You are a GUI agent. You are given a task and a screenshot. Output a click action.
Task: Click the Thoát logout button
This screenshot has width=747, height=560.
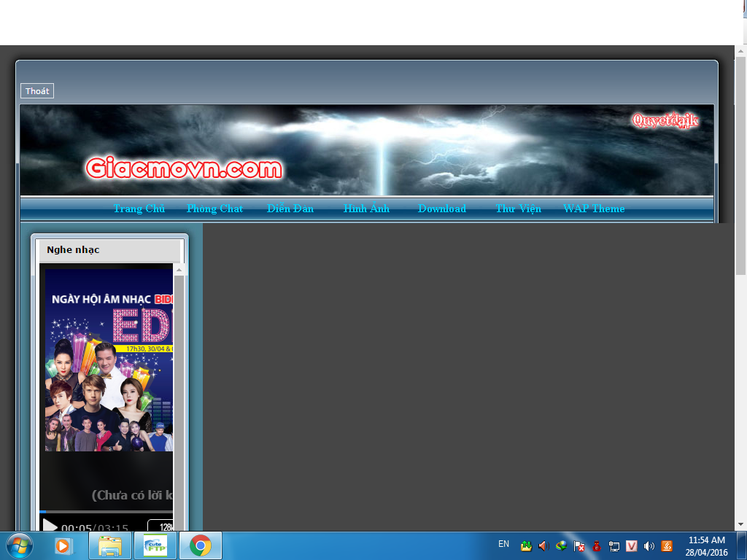(x=37, y=91)
